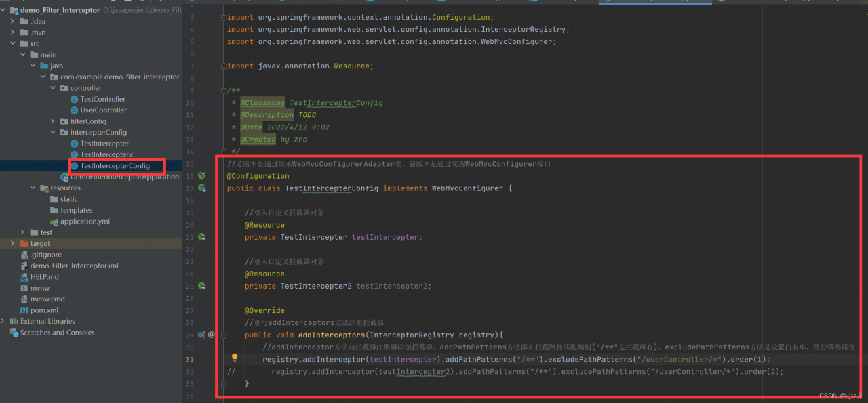This screenshot has width=868, height=403.
Task: Click the blue java source folder icon
Action: click(44, 66)
